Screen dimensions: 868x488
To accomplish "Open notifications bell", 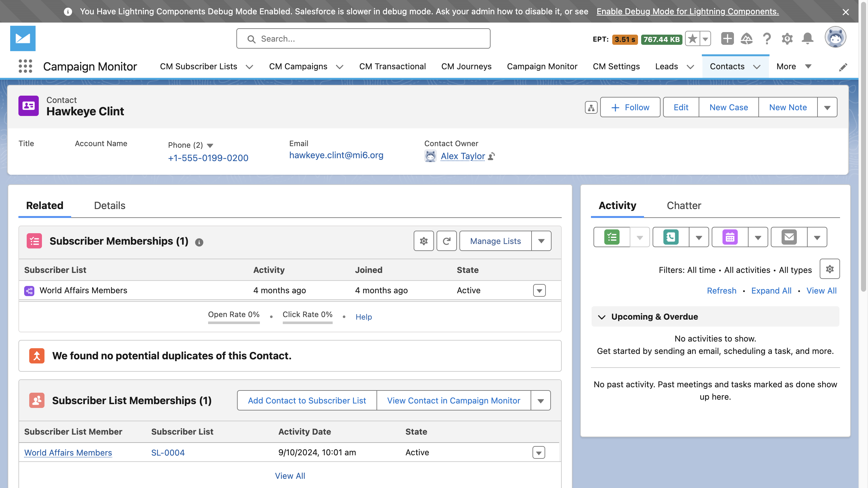I will coord(807,39).
